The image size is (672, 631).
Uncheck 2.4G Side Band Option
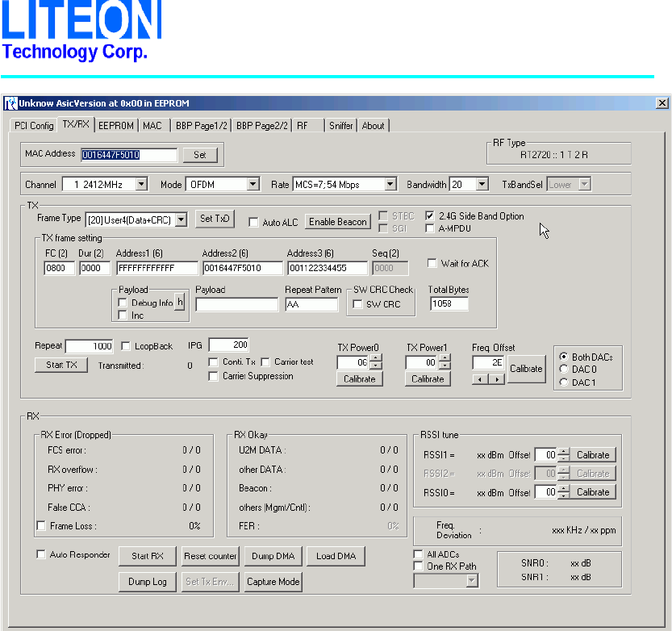click(x=429, y=215)
